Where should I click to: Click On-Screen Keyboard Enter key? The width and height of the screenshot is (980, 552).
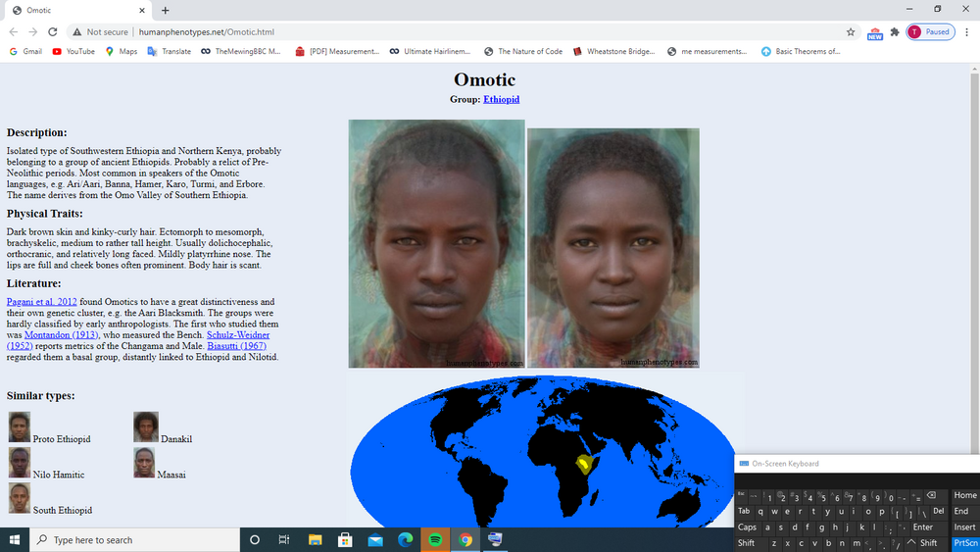[923, 527]
